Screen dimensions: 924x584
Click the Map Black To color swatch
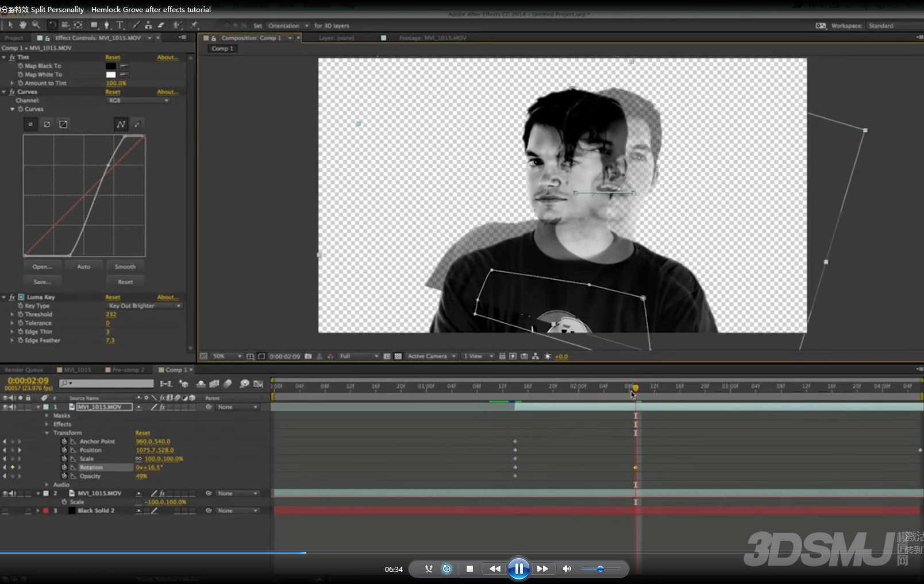111,66
